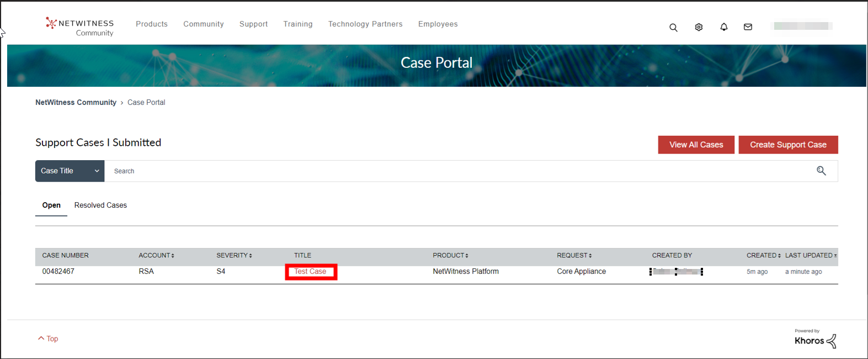
Task: Click the Khoros logo in footer
Action: pos(815,339)
